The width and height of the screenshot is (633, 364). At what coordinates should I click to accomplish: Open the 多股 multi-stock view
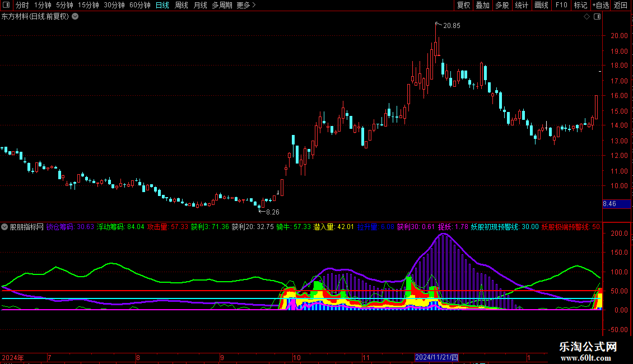[502, 5]
